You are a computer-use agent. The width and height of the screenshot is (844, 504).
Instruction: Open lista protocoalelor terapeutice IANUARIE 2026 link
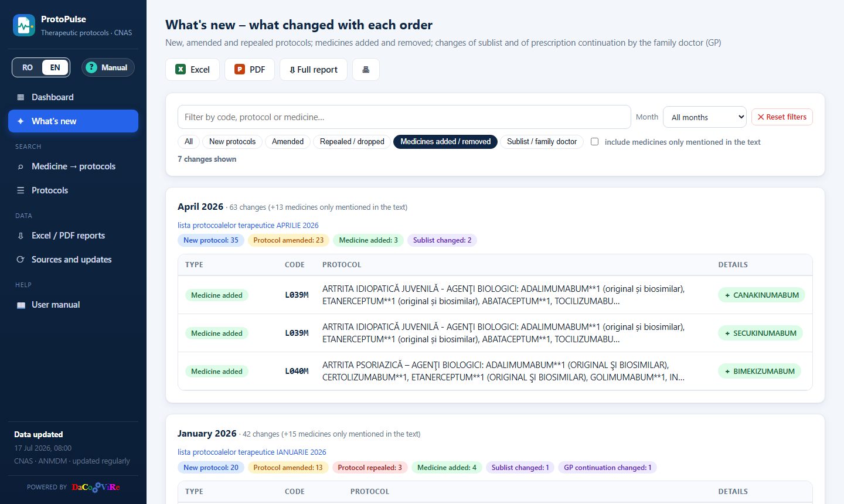coord(252,452)
